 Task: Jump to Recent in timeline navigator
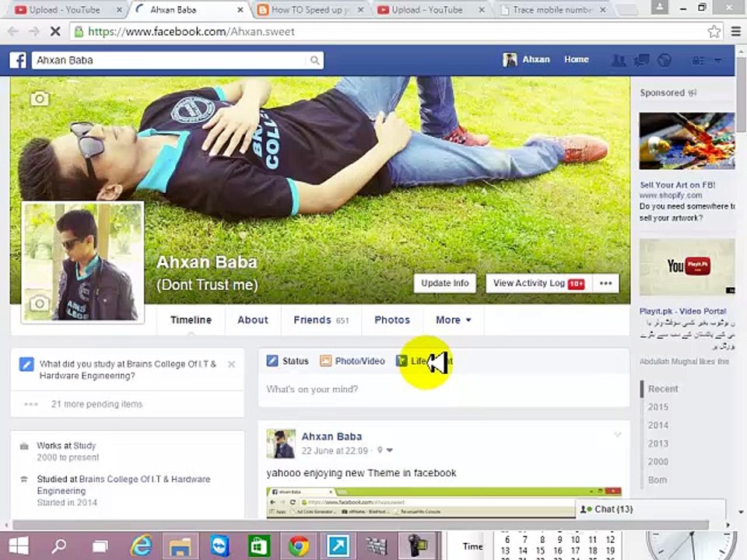pyautogui.click(x=663, y=389)
